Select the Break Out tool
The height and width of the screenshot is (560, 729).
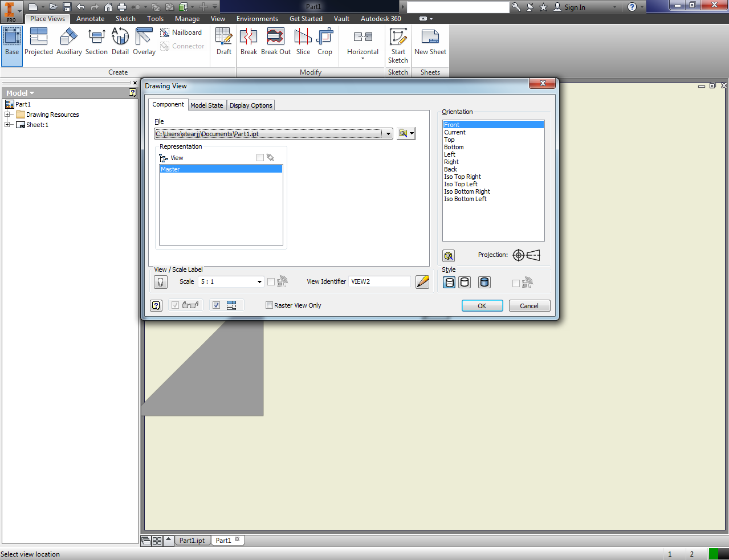pos(275,42)
